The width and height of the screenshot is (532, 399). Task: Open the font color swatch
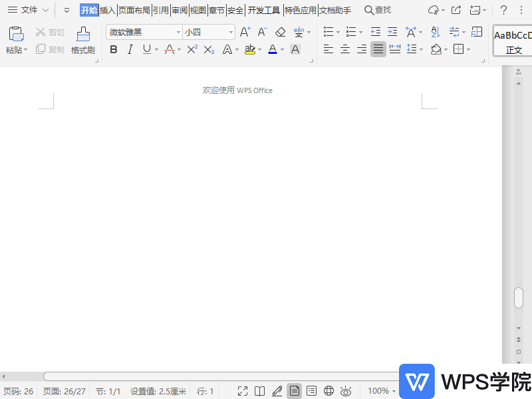click(273, 49)
